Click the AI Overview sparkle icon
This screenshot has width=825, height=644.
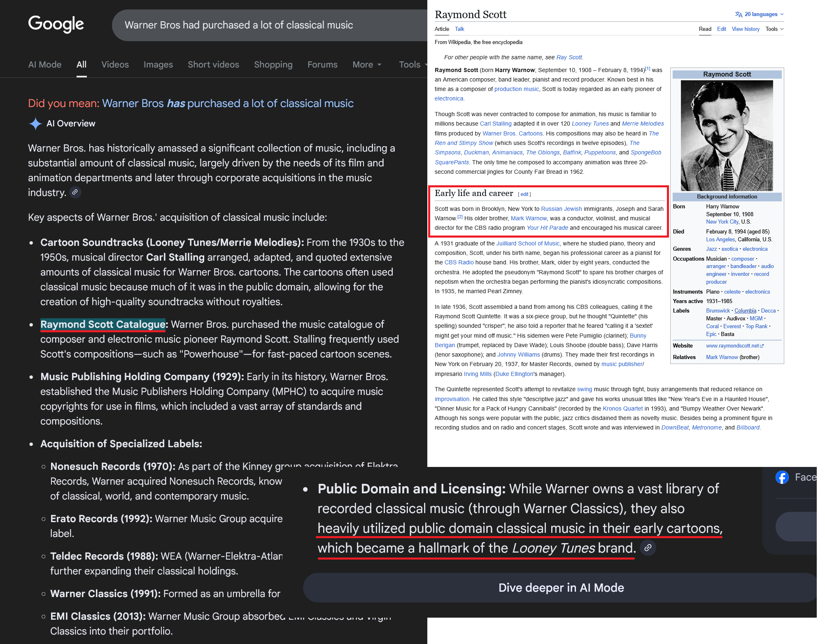36,124
